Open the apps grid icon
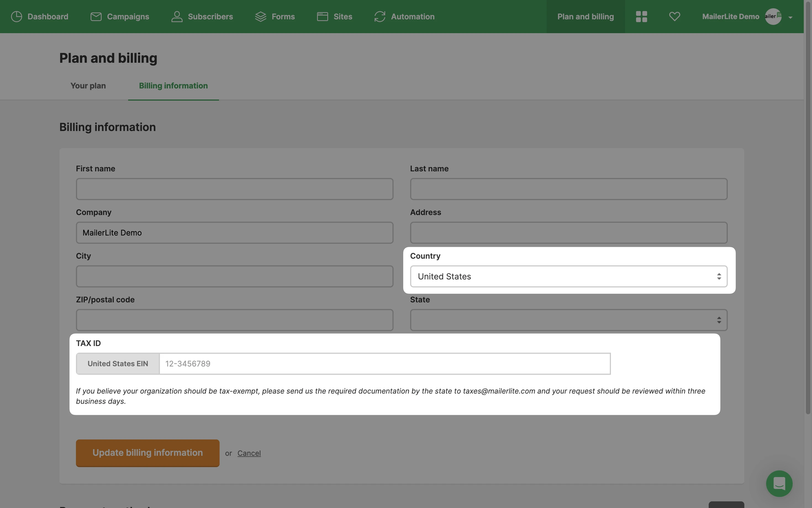This screenshot has height=508, width=812. [x=641, y=17]
